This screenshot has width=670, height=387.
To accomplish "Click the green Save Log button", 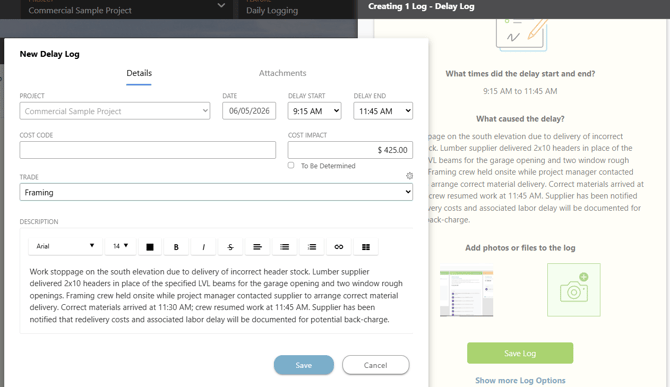I will coord(520,353).
